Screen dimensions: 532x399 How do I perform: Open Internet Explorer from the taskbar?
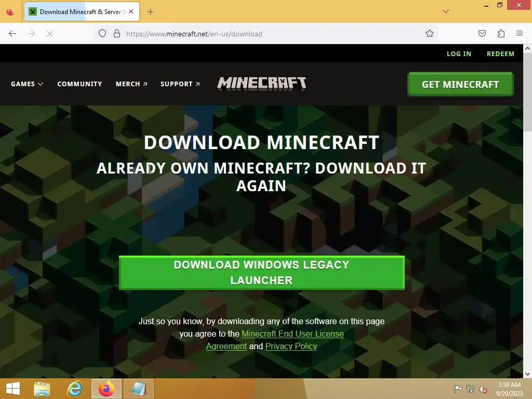coord(74,389)
